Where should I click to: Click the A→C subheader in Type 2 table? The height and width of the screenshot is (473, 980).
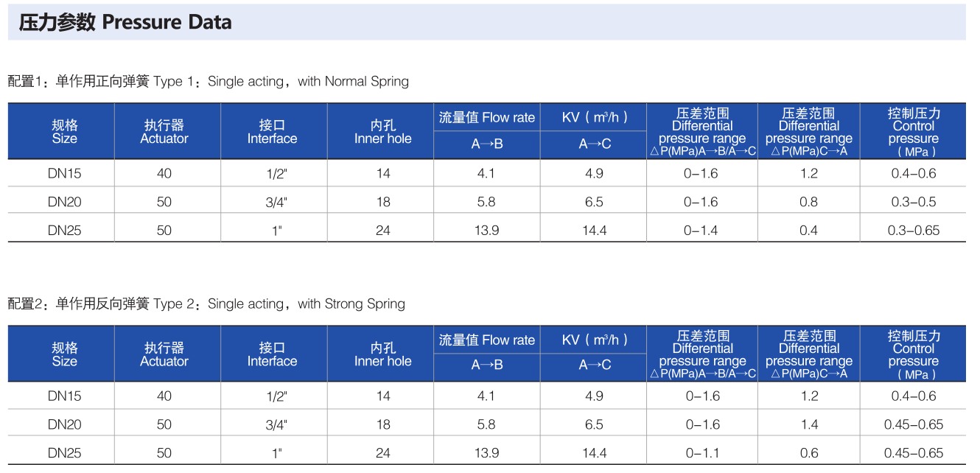click(x=595, y=365)
